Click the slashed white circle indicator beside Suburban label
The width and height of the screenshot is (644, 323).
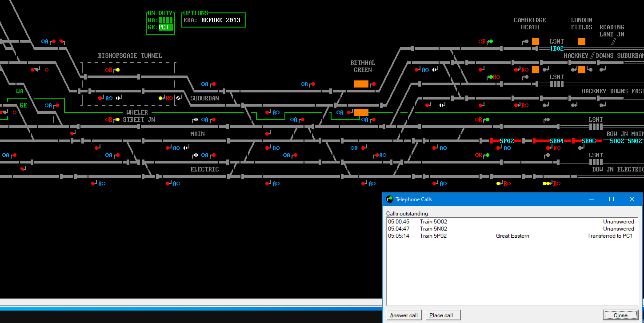[178, 98]
